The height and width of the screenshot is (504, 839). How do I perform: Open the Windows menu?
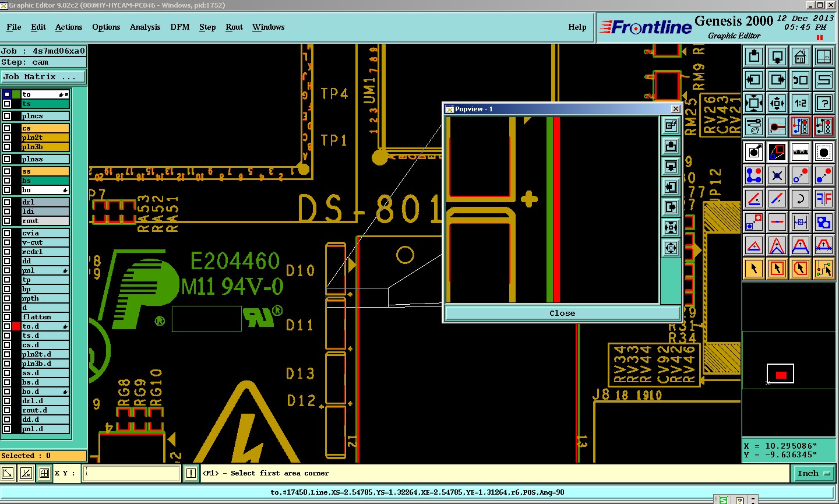pyautogui.click(x=269, y=27)
